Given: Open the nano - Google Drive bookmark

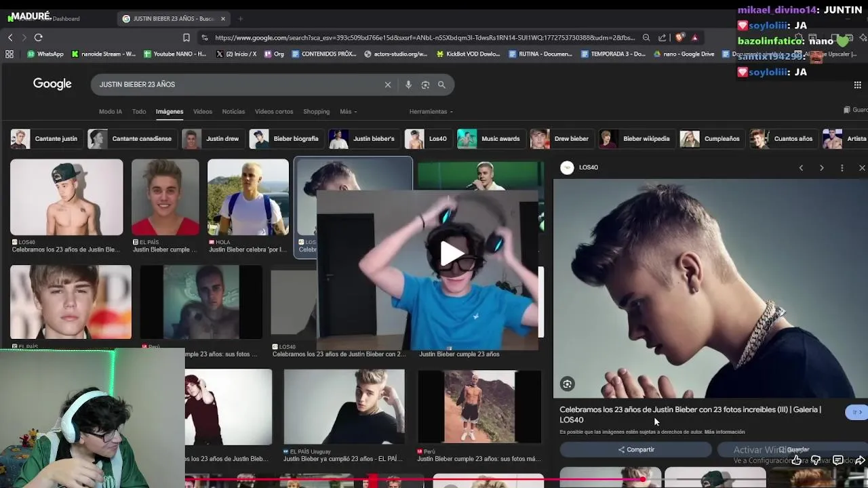Looking at the screenshot, I should pyautogui.click(x=684, y=54).
